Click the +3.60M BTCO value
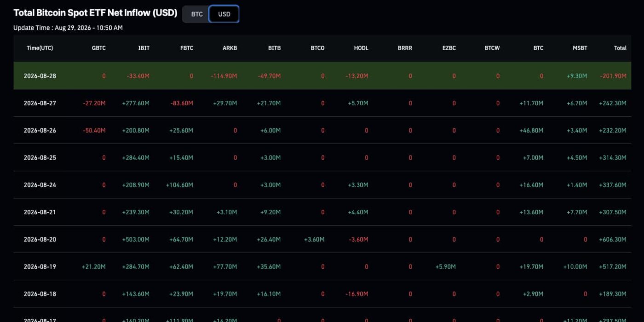Screen dimensions: 644x322 314,239
